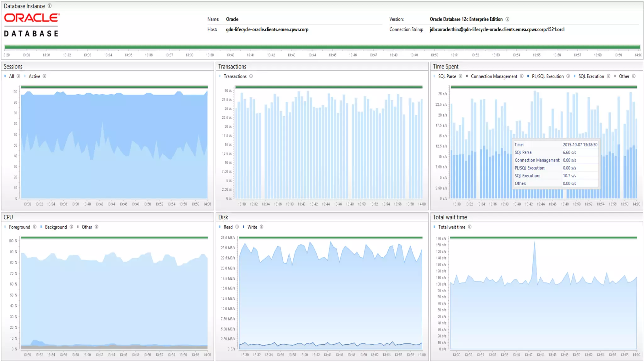Click info icon next to Connection Management
Image resolution: width=644 pixels, height=362 pixels.
522,76
